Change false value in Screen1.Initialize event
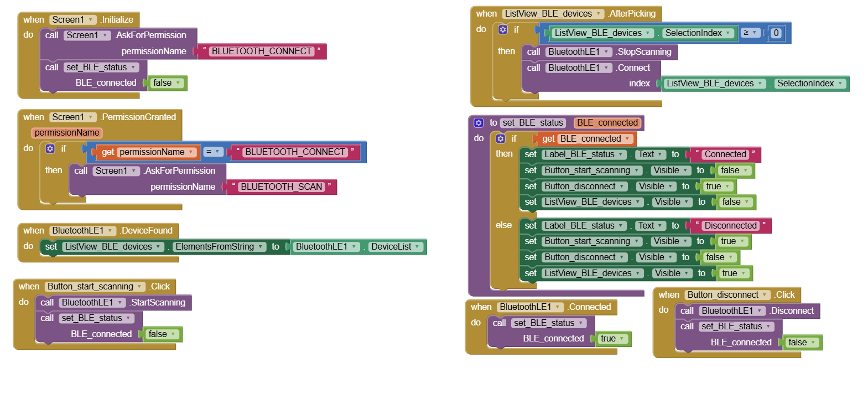The width and height of the screenshot is (868, 409). point(167,83)
